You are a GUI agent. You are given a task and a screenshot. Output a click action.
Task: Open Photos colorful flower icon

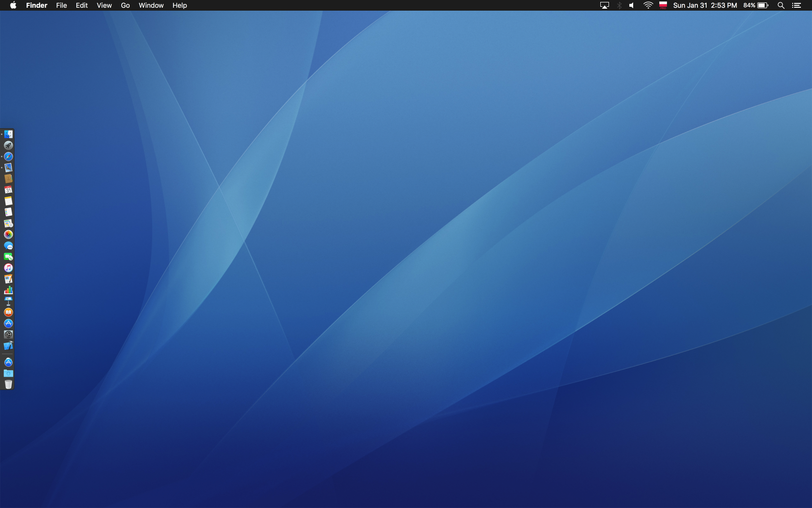pyautogui.click(x=8, y=234)
